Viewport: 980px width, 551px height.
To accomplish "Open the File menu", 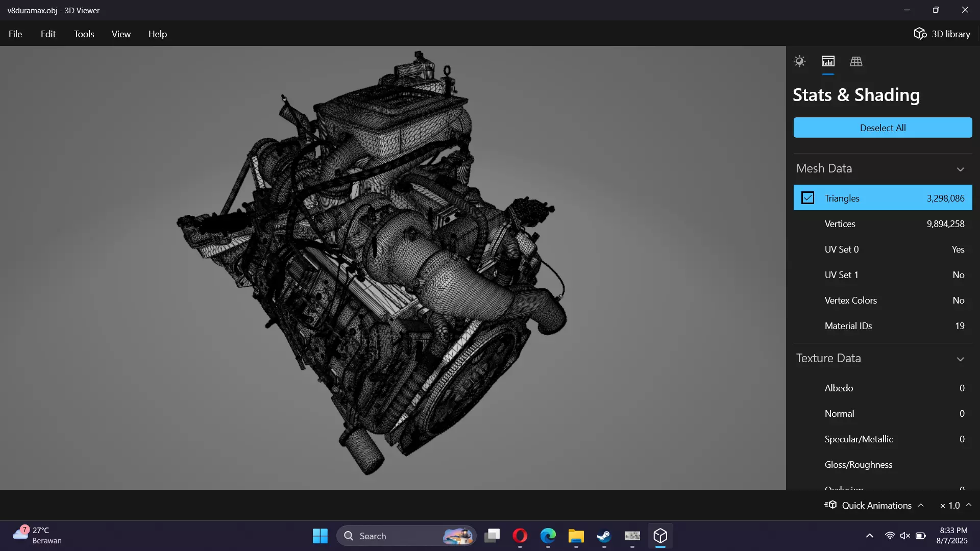I will 15,34.
